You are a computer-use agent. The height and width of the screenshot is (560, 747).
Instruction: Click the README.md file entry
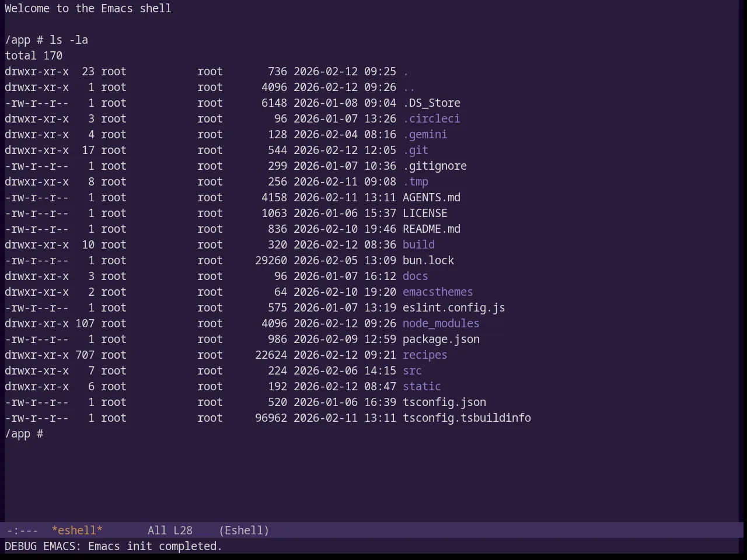431,229
